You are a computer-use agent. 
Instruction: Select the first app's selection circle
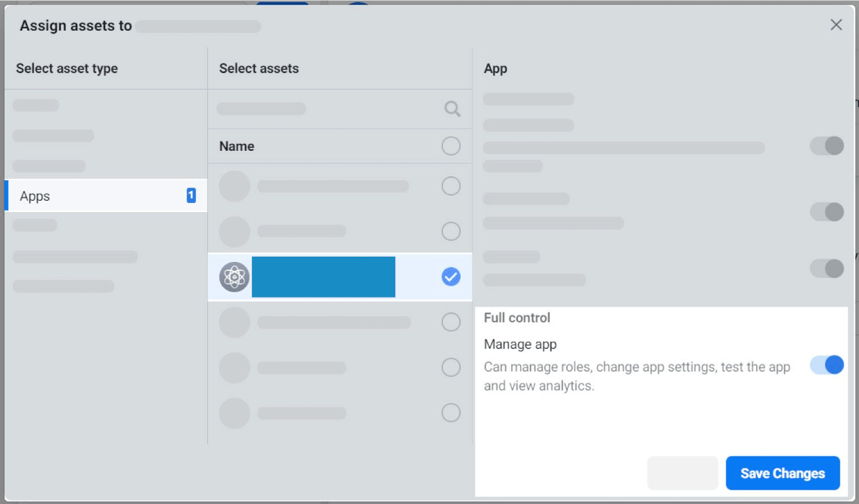450,186
